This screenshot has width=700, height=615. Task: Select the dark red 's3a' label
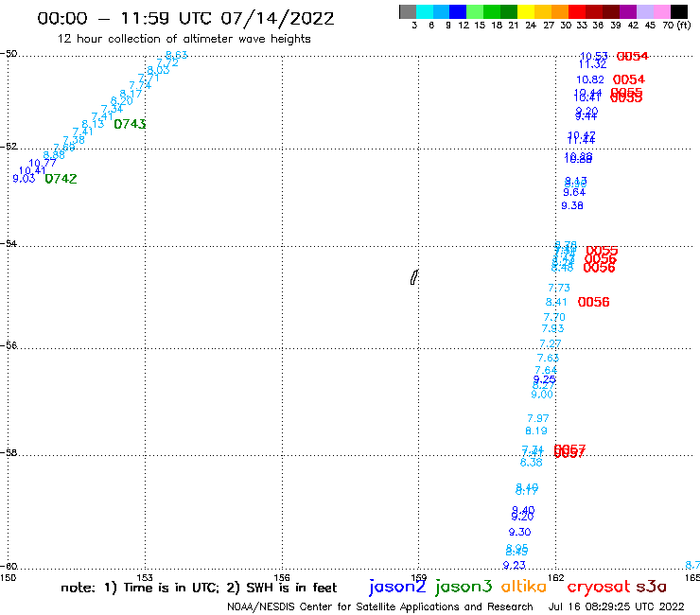click(x=652, y=587)
